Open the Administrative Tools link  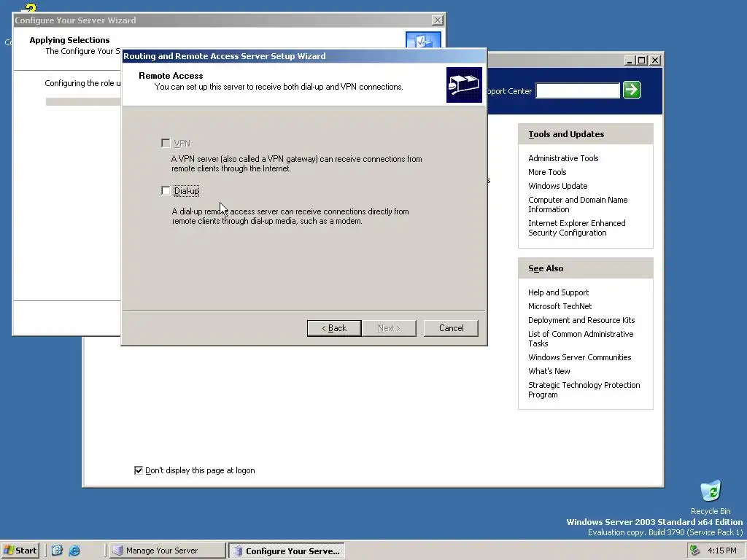click(563, 158)
